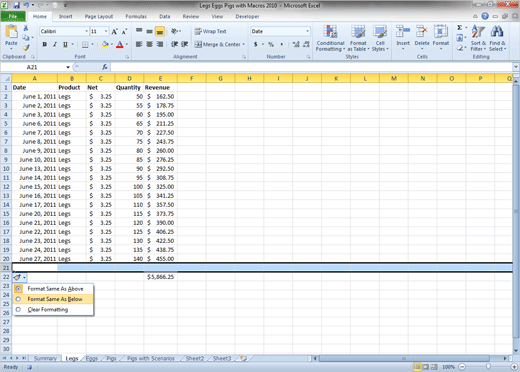This screenshot has height=372, width=520.
Task: Click the Cut scissors icon
Action: click(26, 29)
